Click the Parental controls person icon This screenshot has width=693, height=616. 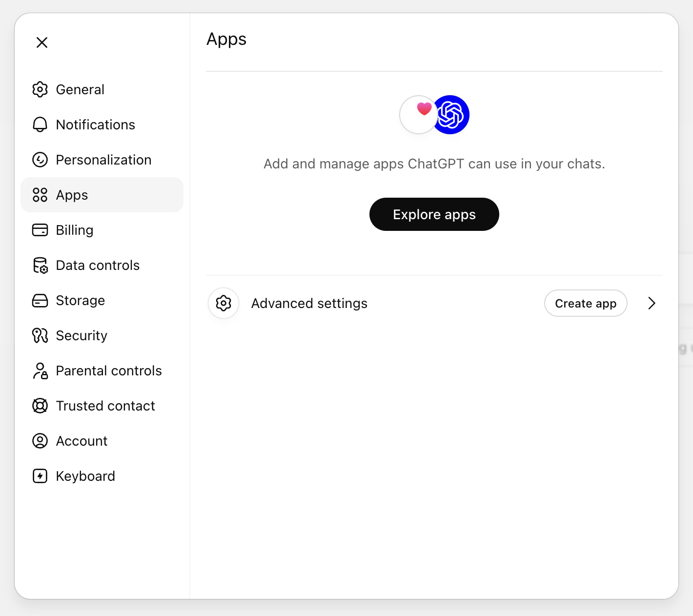pyautogui.click(x=40, y=370)
